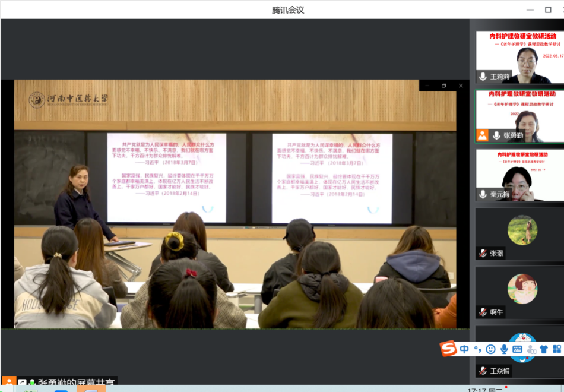Toggle Chinese/English mode on Sogou bar
The image size is (564, 392).
tap(464, 349)
